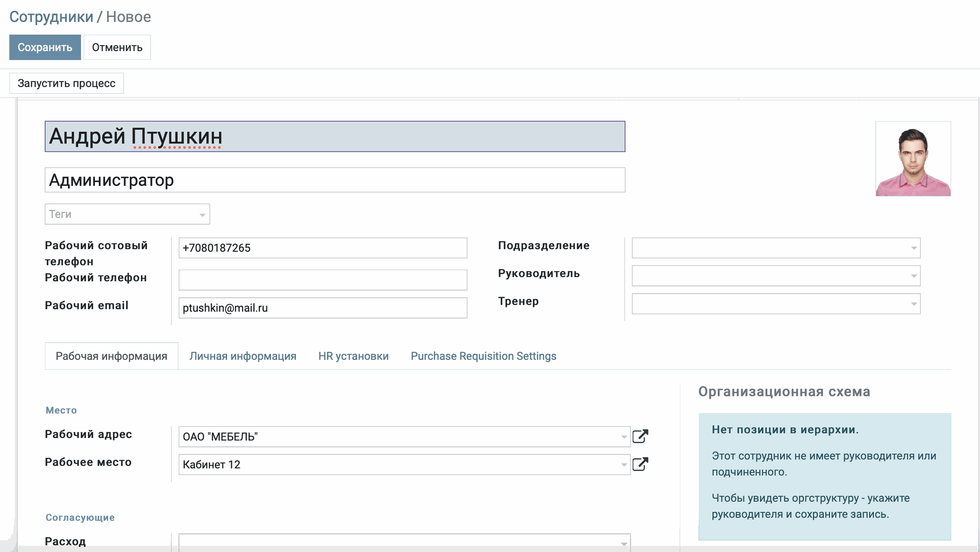Expand the Теги dropdown

click(202, 214)
